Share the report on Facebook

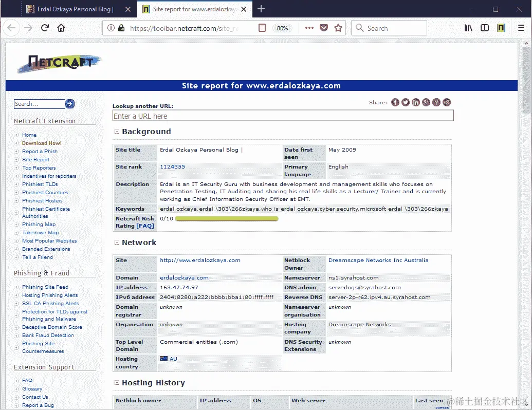point(395,102)
